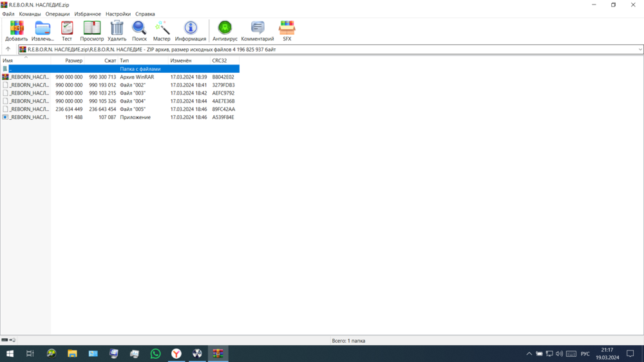Open the Настройки menu

(118, 14)
